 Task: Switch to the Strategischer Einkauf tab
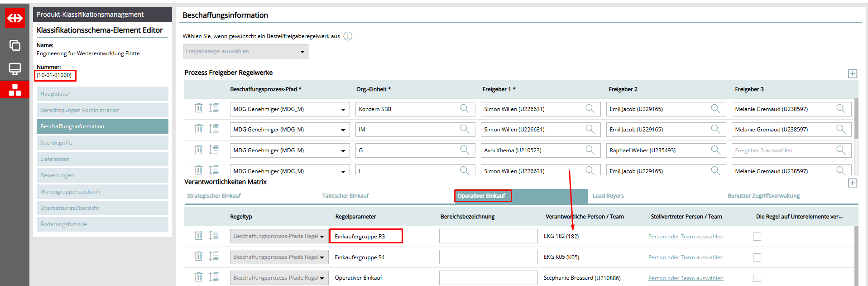pyautogui.click(x=214, y=196)
